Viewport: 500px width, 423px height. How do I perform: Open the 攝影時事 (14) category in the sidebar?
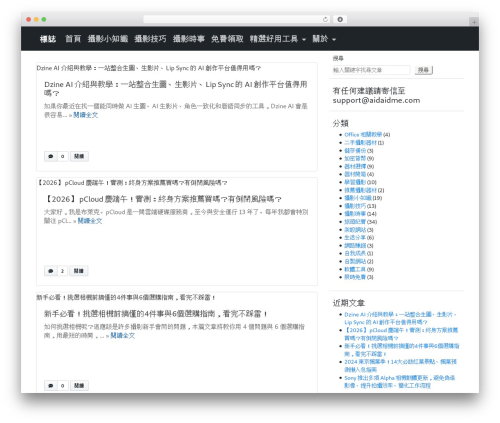[355, 214]
